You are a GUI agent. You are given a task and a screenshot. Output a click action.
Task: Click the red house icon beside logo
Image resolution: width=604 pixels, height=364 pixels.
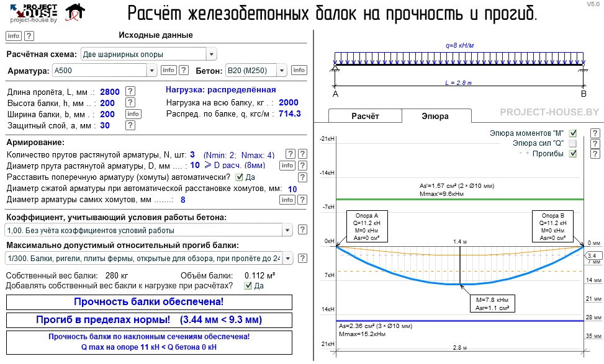[x=74, y=12]
